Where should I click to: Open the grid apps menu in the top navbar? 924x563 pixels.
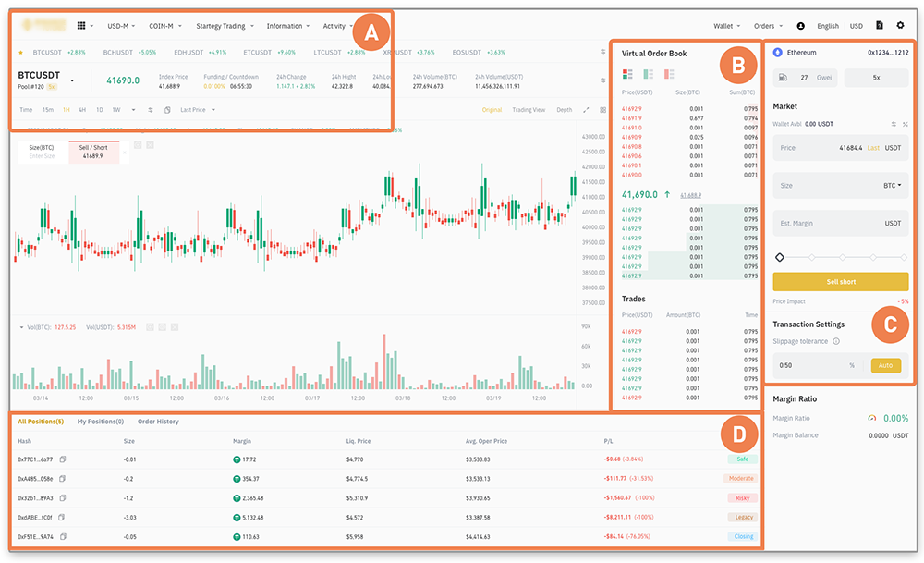[82, 25]
